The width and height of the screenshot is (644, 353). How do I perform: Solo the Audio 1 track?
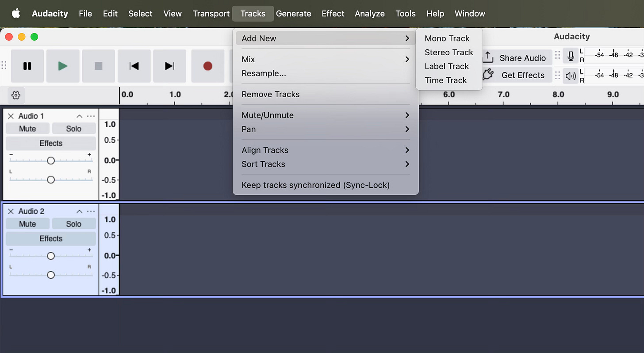[74, 129]
